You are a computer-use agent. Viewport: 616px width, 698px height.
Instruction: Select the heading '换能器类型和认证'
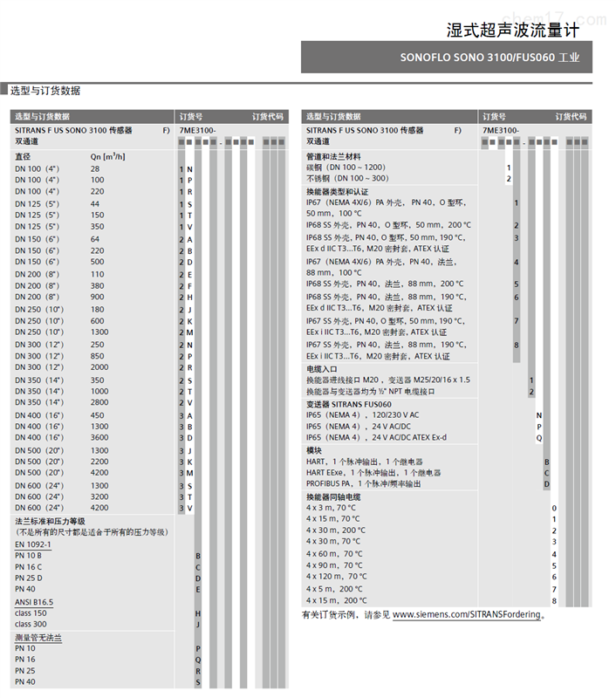(337, 192)
